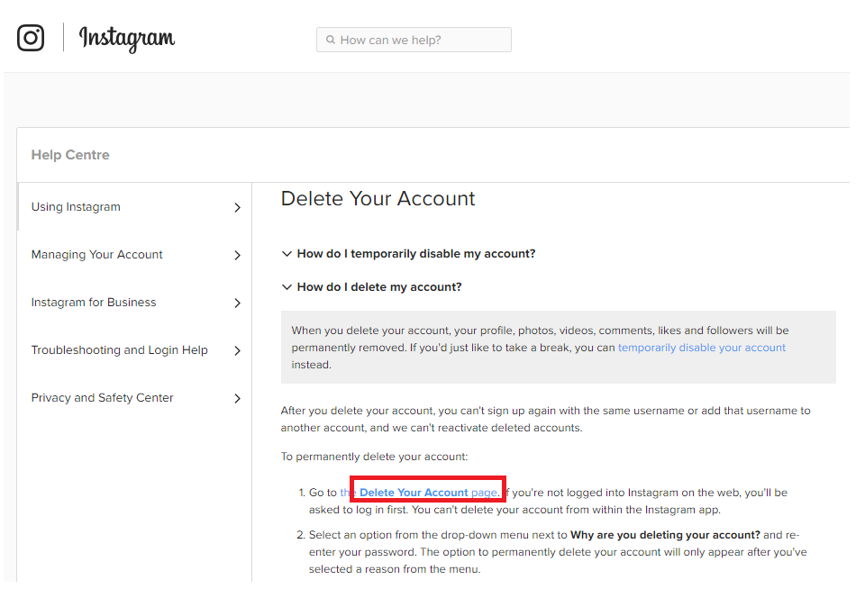
Task: Click the arrow beside Managing Your Account
Action: 237,256
